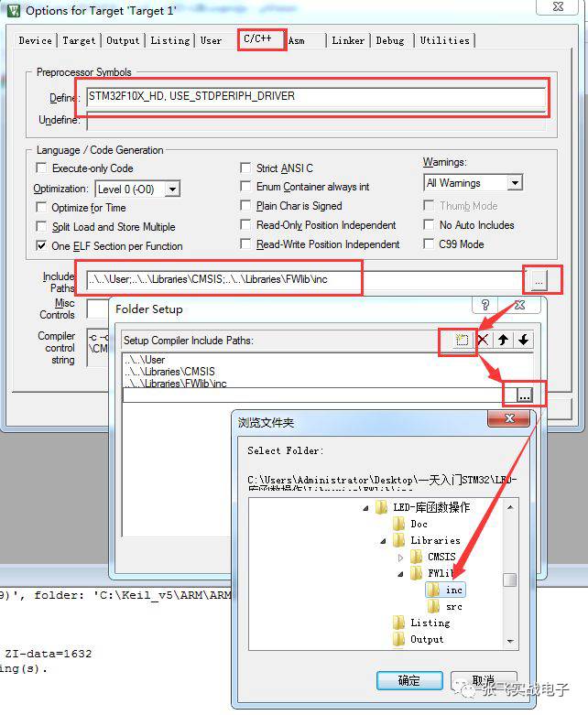Image resolution: width=588 pixels, height=715 pixels.
Task: Move include path up
Action: click(503, 340)
